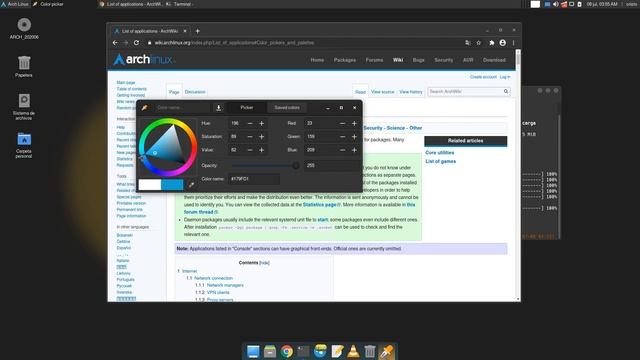
Task: Decrease the Green value with minus
Action: coord(342,137)
